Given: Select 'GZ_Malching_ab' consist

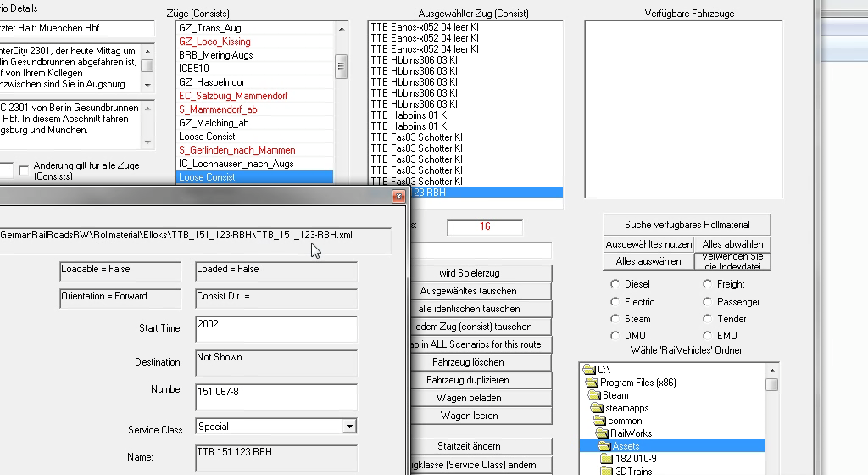Looking at the screenshot, I should point(254,123).
